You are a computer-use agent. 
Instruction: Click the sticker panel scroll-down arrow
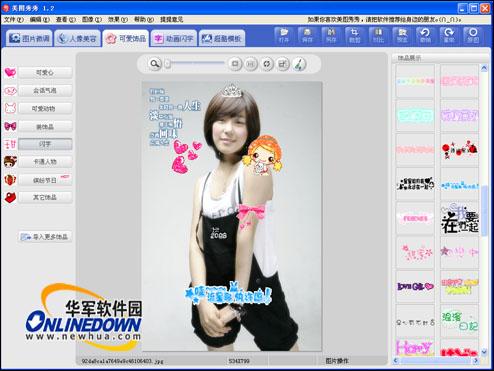(484, 352)
